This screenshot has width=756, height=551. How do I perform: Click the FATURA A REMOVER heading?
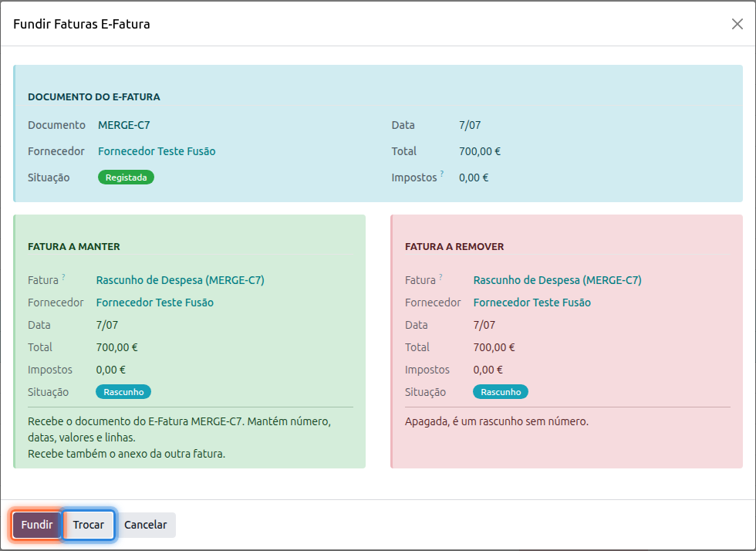click(x=454, y=246)
